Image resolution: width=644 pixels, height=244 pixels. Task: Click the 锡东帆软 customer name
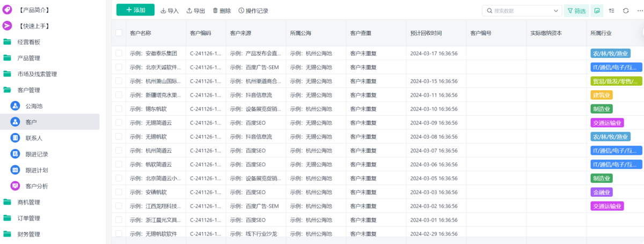[x=148, y=109]
